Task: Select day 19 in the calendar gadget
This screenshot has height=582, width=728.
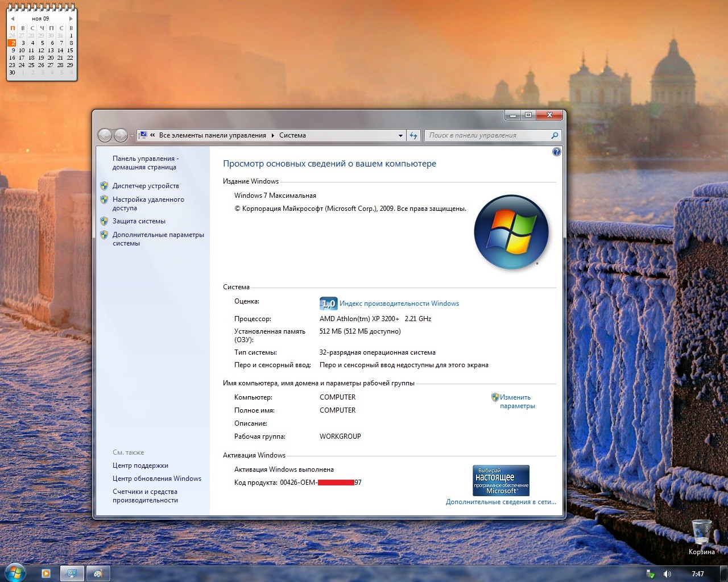Action: (41, 57)
